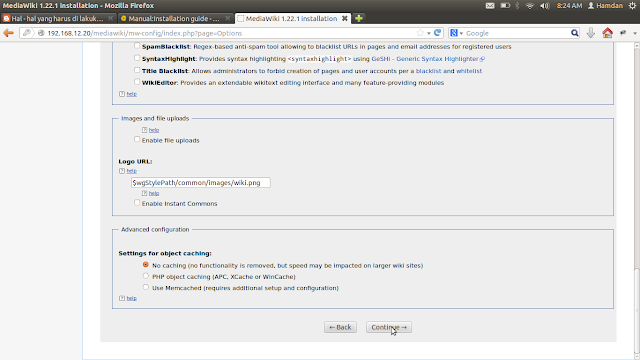Open the system power gear menu
Image resolution: width=640 pixels, height=360 pixels.
(x=632, y=6)
